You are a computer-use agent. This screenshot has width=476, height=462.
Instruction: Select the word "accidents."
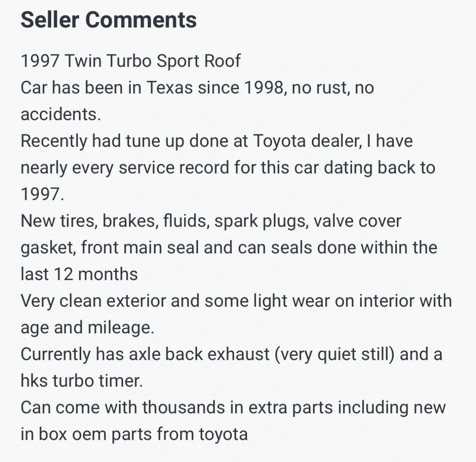point(61,115)
